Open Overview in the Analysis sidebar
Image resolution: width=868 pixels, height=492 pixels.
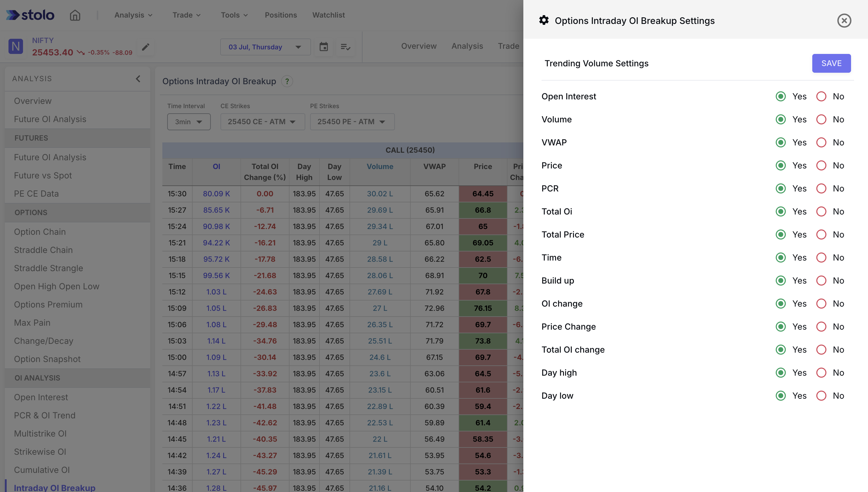[32, 101]
